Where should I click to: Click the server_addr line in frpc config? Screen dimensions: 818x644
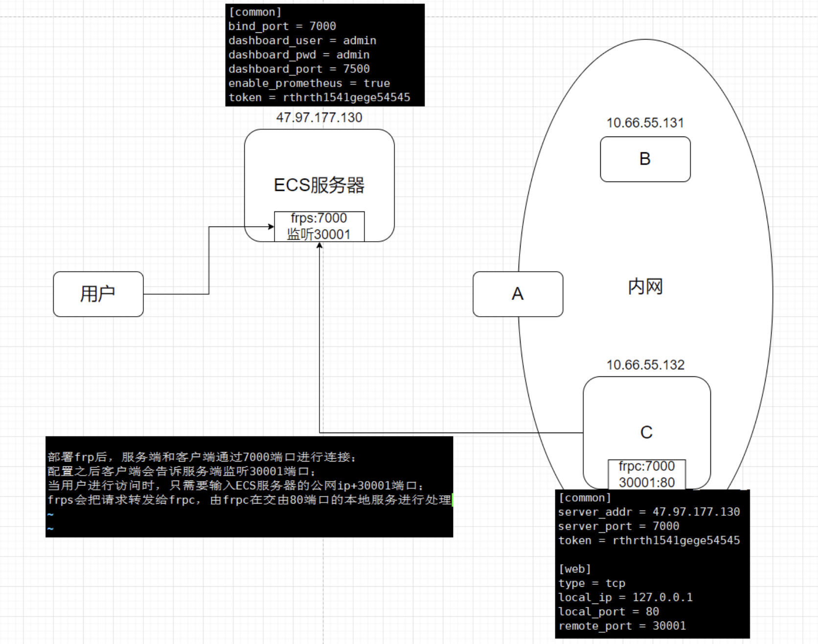pyautogui.click(x=649, y=512)
